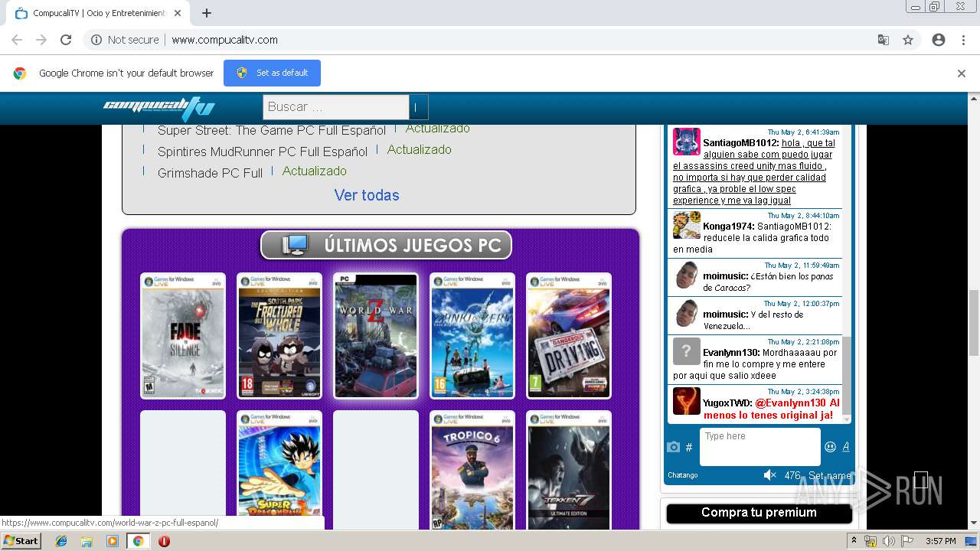Reload the current page

tap(66, 40)
